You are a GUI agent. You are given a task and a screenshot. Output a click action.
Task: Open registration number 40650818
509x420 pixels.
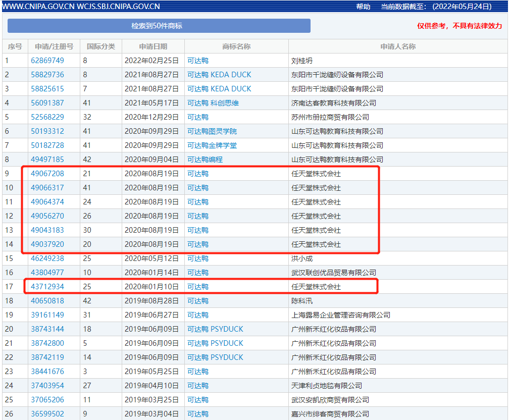(47, 301)
